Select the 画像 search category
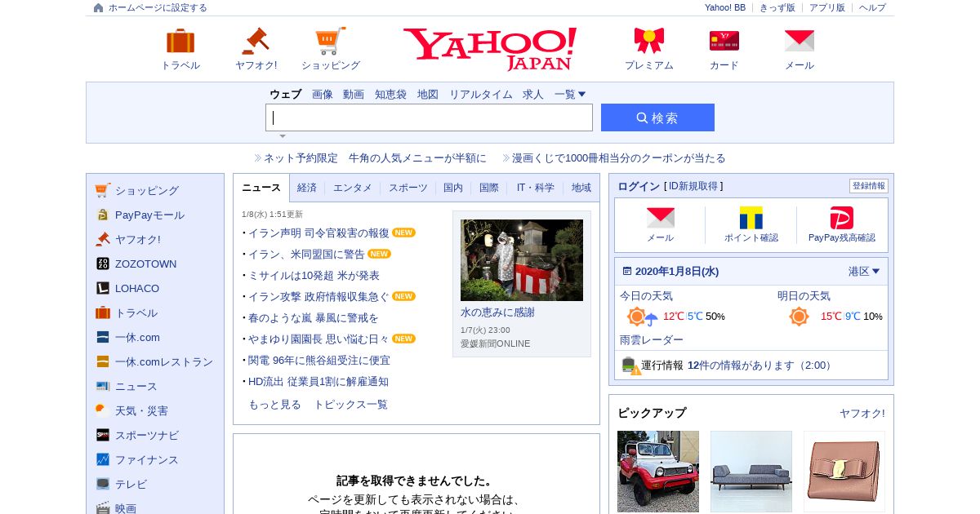The height and width of the screenshot is (514, 980). [x=323, y=95]
